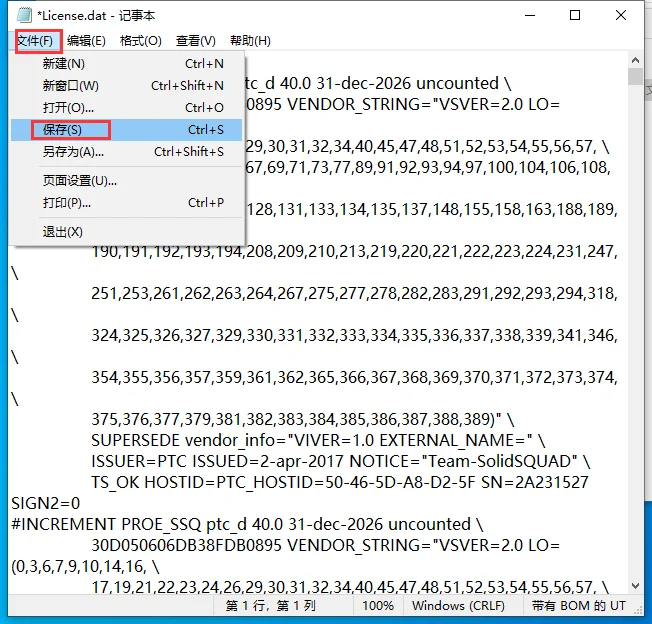This screenshot has width=652, height=624.
Task: Select 退出(X) to quit Notepad
Action: coord(126,232)
